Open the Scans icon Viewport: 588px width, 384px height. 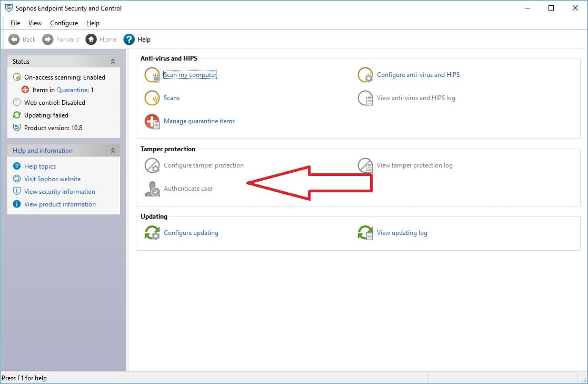point(152,98)
